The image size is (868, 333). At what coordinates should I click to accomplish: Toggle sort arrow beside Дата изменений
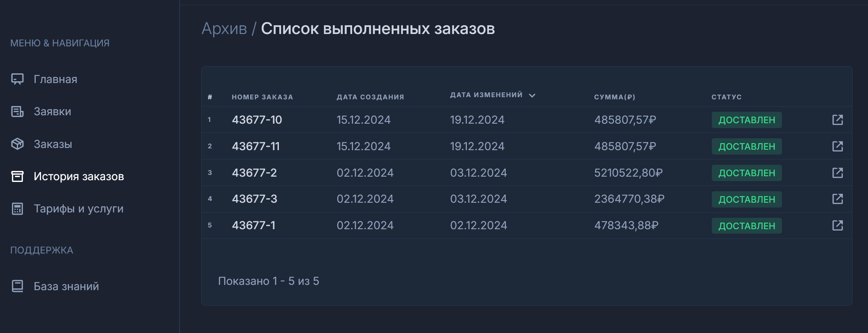(x=532, y=95)
